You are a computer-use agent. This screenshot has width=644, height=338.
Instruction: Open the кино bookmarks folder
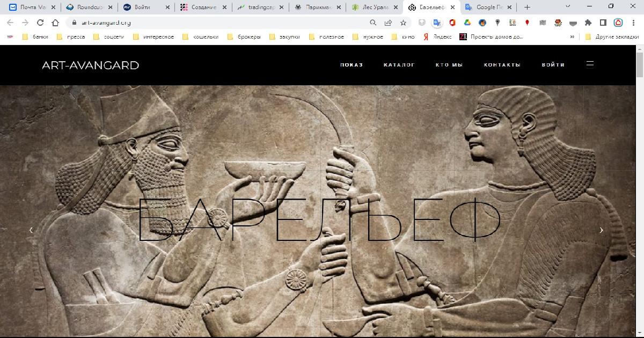coord(404,37)
